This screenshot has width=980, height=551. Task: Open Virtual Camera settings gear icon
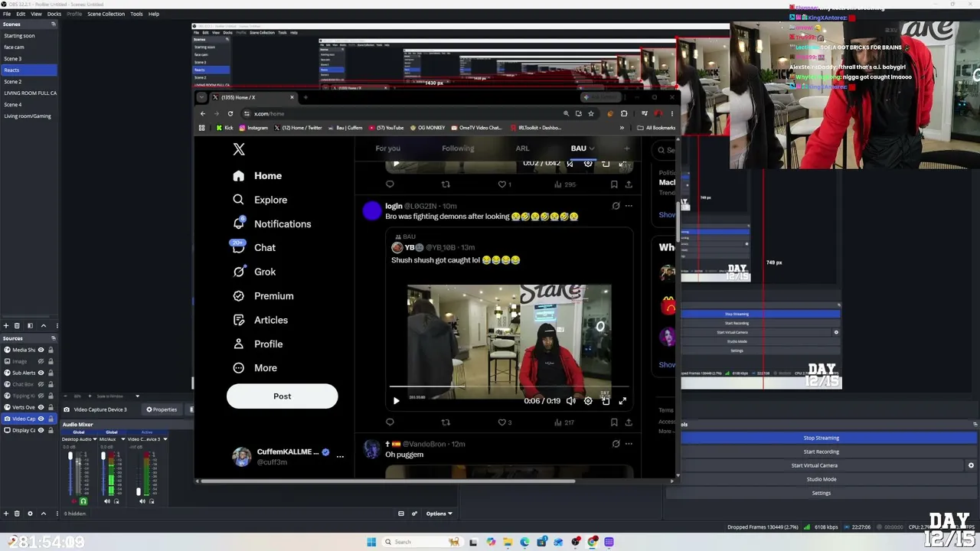(x=971, y=465)
